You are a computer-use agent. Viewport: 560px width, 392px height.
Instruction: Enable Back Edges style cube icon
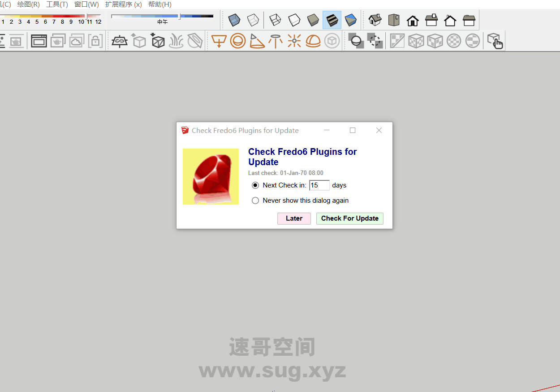point(253,20)
